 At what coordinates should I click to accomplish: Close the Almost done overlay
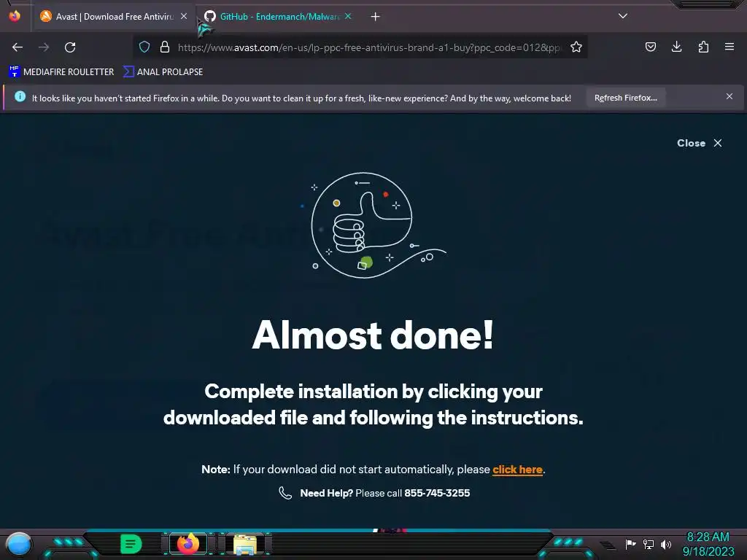click(x=700, y=144)
